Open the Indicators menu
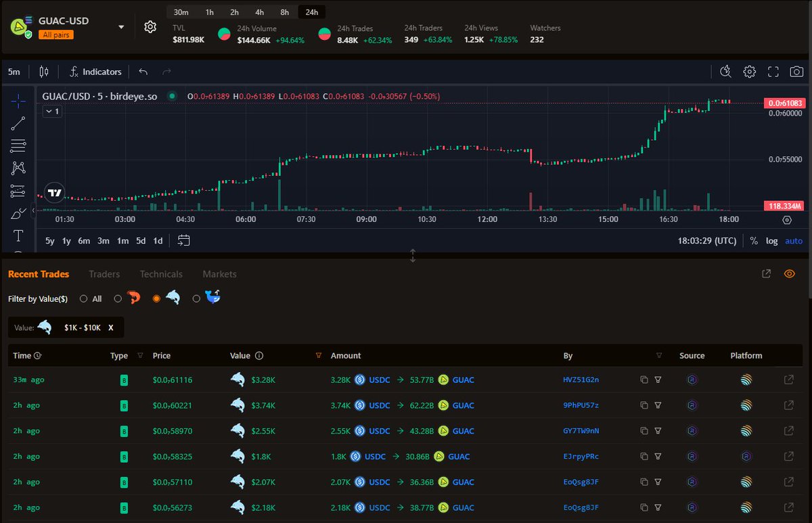 95,72
